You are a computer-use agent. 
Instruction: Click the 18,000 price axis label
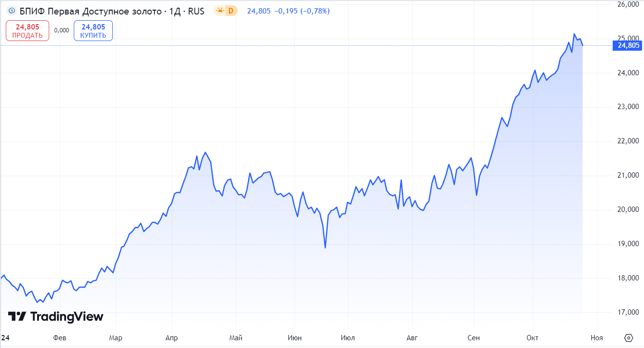627,278
